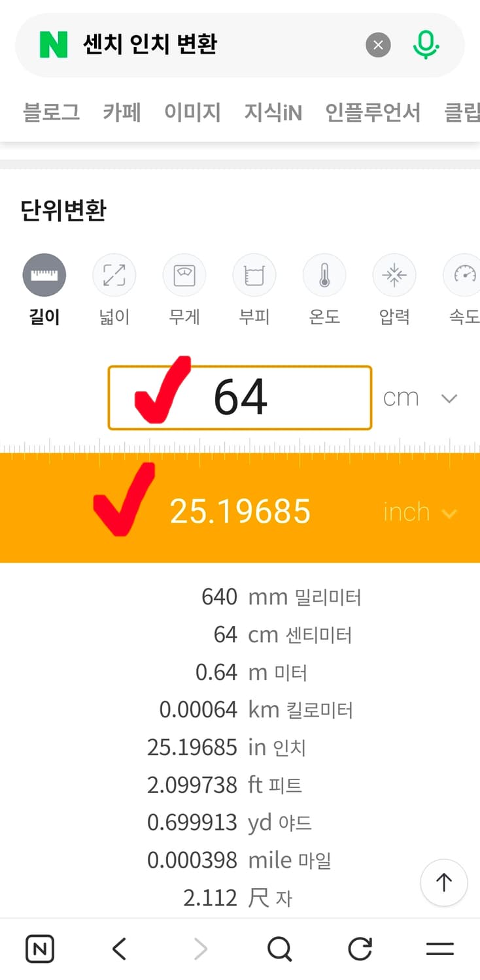Tap the green microphone voice search icon
Viewport: 480px width, 980px height.
click(x=426, y=44)
